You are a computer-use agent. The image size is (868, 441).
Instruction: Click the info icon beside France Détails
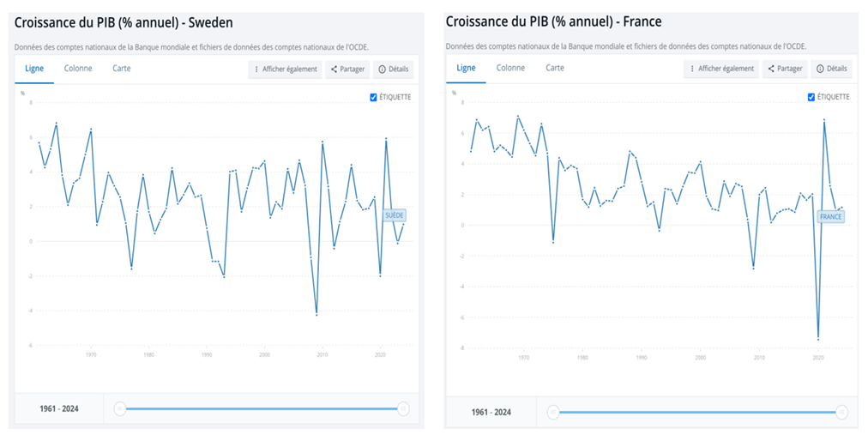coord(820,69)
